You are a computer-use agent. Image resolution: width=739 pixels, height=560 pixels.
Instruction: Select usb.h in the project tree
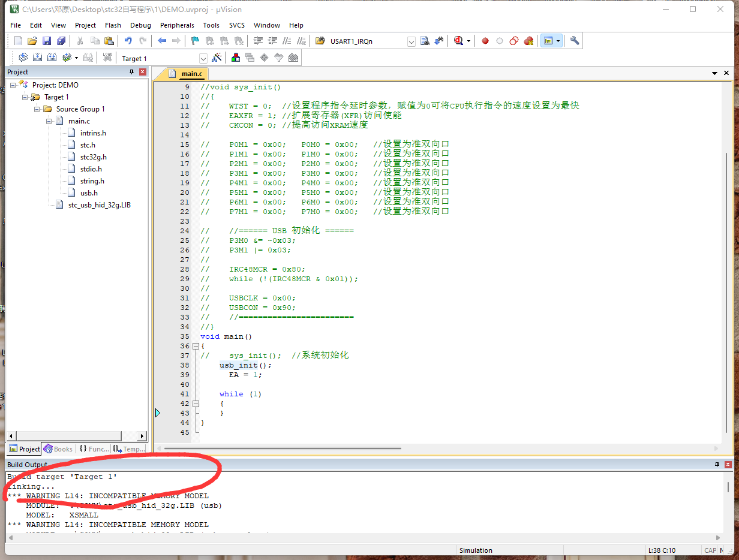pos(89,192)
